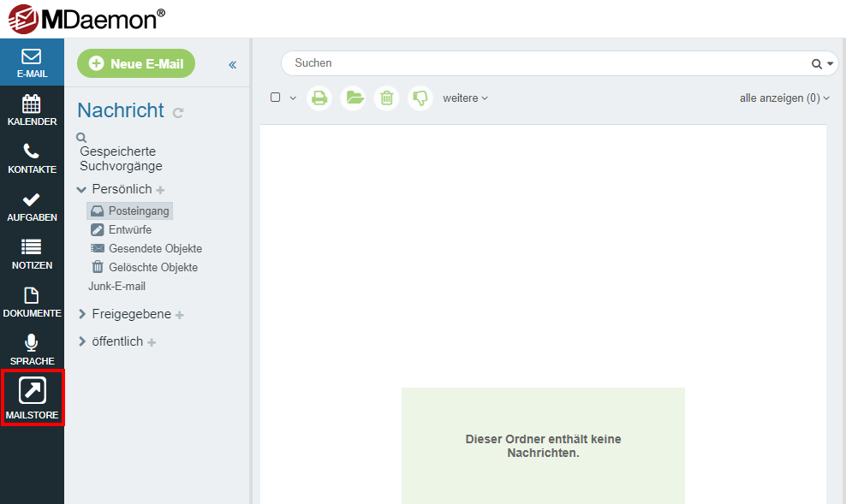
Task: Click the move to folder icon
Action: pyautogui.click(x=353, y=98)
